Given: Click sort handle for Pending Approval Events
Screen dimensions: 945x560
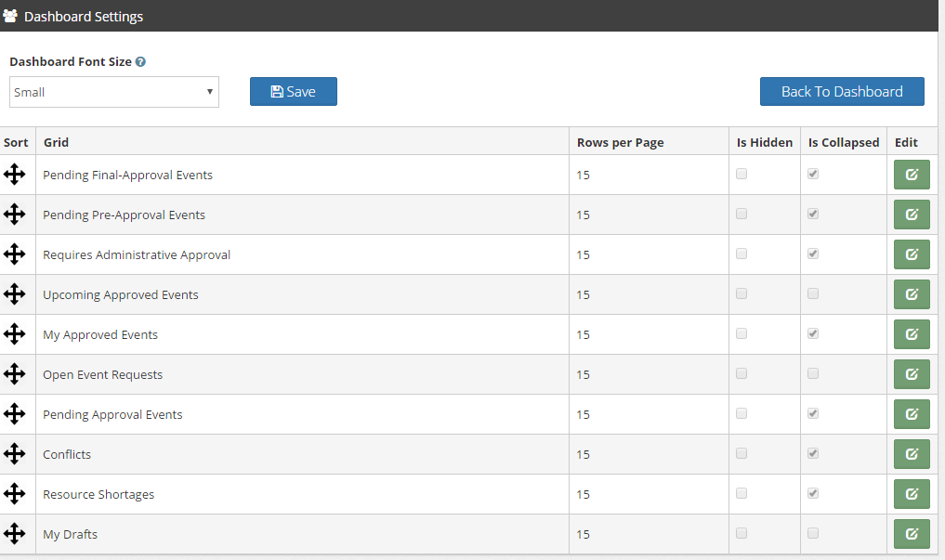Looking at the screenshot, I should click(x=15, y=413).
